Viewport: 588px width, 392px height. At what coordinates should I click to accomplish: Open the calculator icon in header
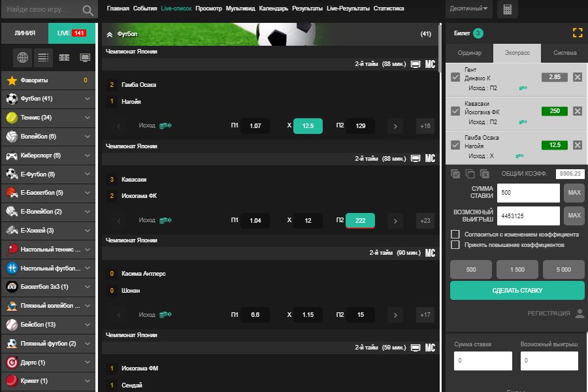pos(507,9)
